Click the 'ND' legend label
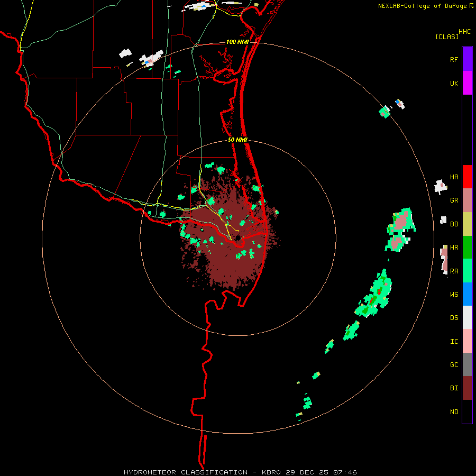The image size is (476, 476). click(454, 412)
